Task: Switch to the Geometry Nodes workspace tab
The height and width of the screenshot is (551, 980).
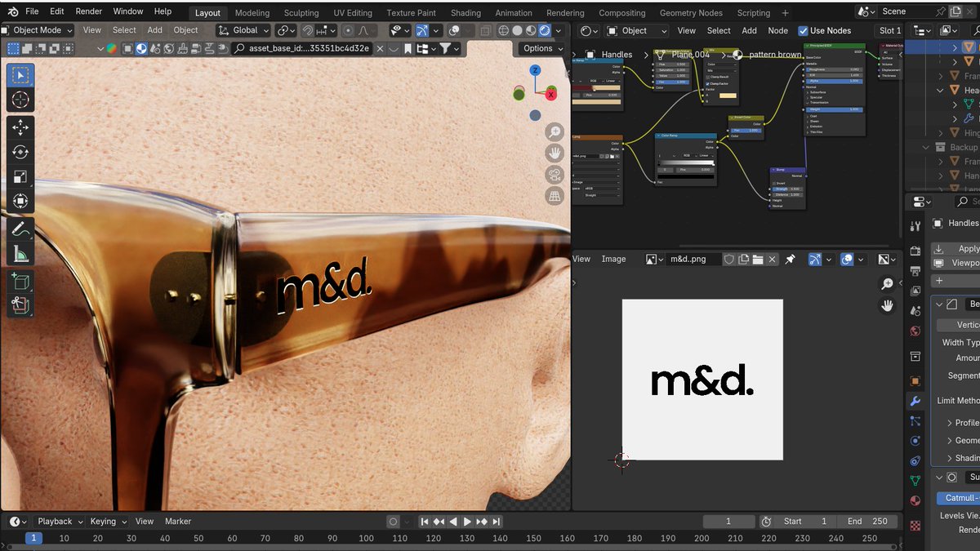Action: click(x=691, y=13)
